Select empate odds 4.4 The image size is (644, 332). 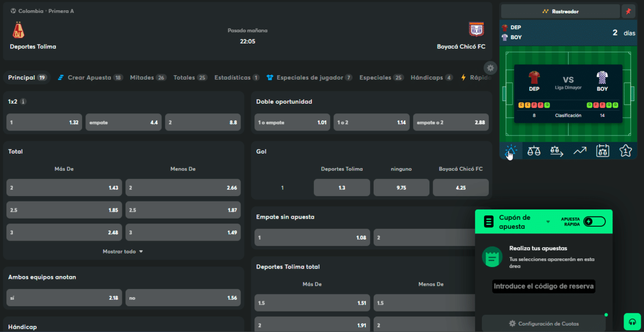(x=123, y=122)
